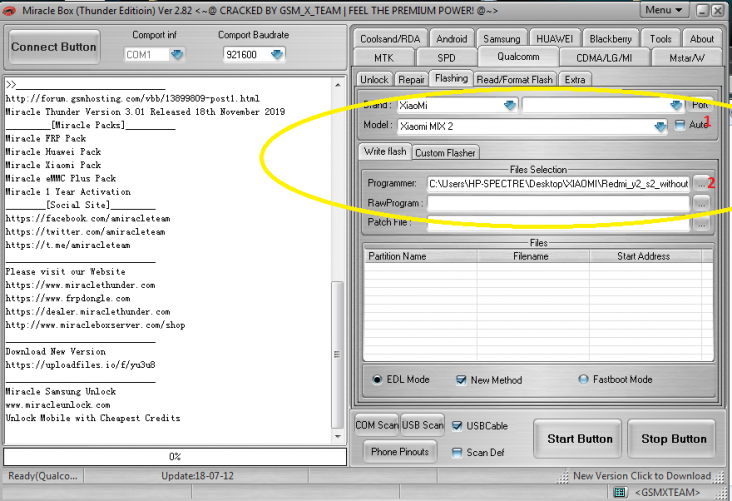Expand the Model Xiaomi MIX 2 dropdown
The image size is (732, 501).
point(660,127)
